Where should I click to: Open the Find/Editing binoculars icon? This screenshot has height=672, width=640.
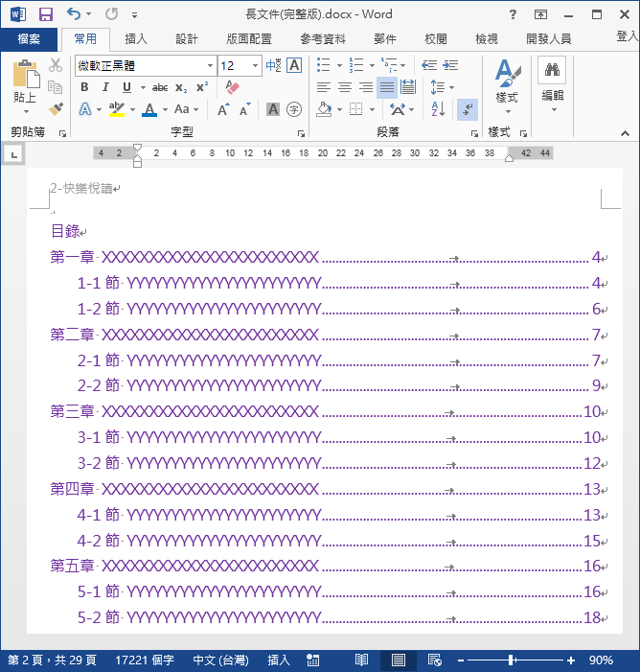(x=552, y=70)
